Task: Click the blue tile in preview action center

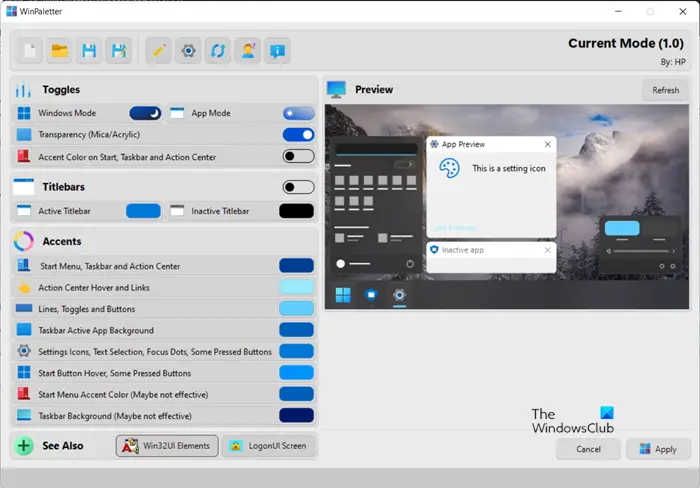Action: pyautogui.click(x=622, y=228)
